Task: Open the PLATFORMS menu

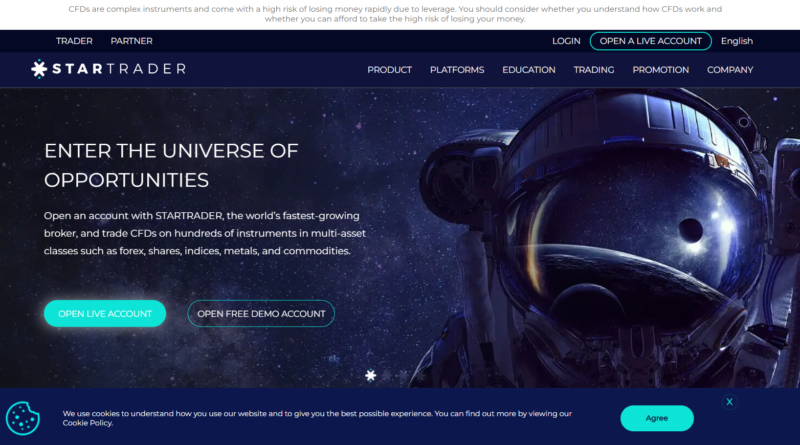Action: [x=457, y=70]
